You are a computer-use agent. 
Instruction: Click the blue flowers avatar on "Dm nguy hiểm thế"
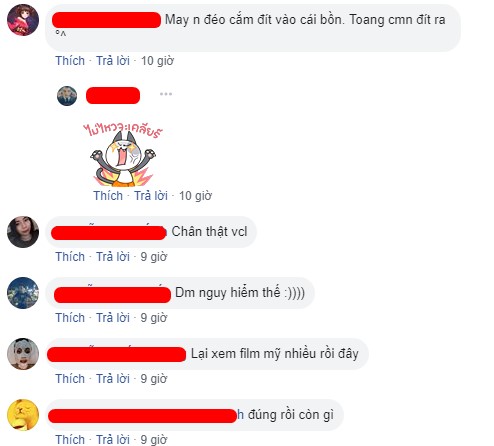click(x=23, y=293)
